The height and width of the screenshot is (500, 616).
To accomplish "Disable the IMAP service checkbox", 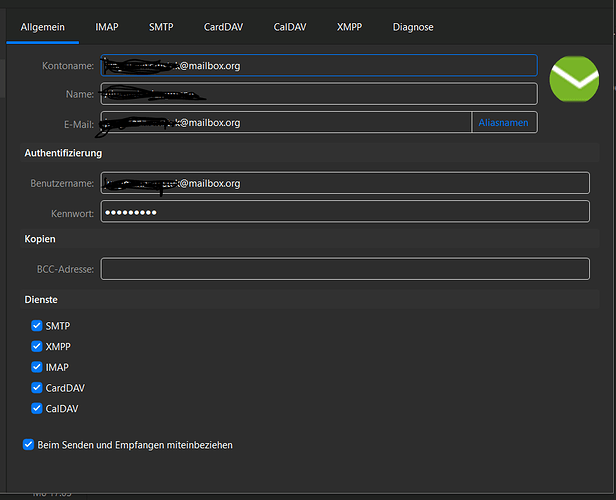I will click(37, 367).
